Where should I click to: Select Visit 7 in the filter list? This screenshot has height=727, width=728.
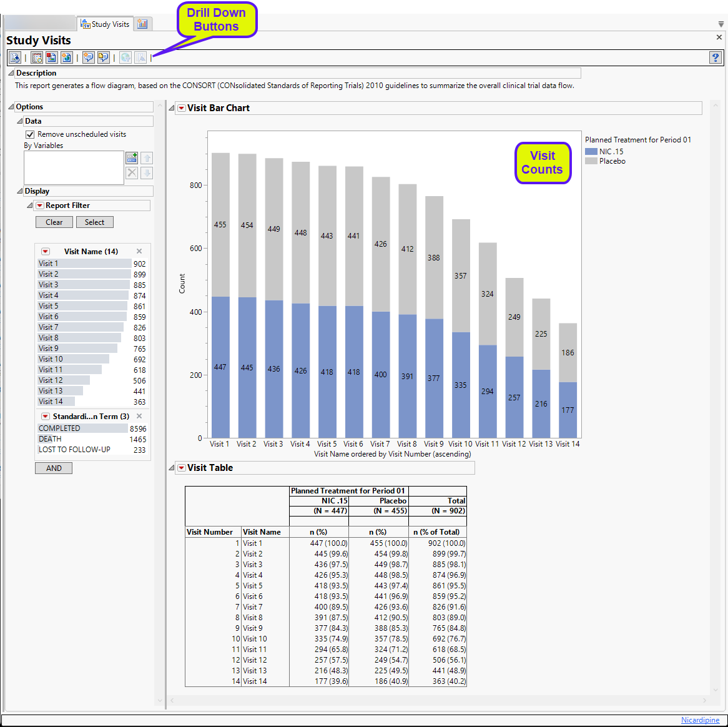[49, 327]
